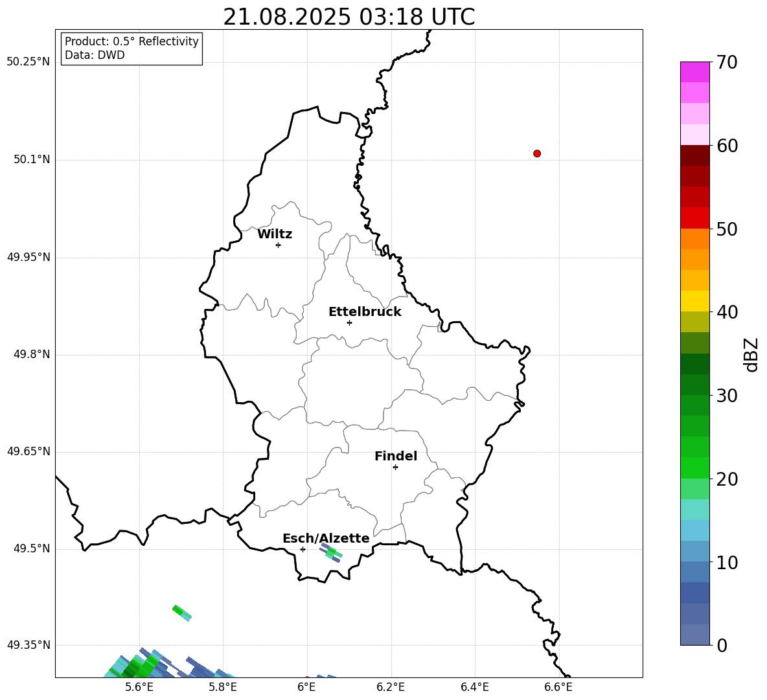Screen dimensions: 767x700
Task: Click the 60 value on colorbar
Action: 727,146
